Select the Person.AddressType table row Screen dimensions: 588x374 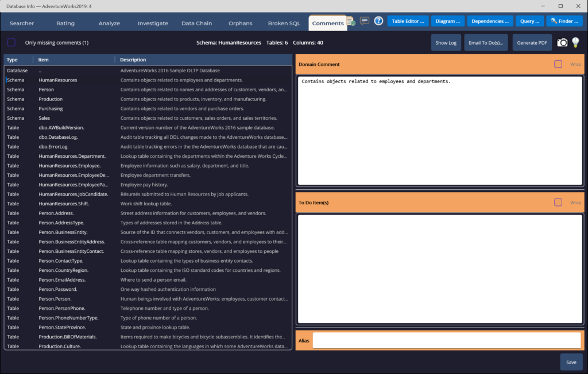(x=148, y=223)
